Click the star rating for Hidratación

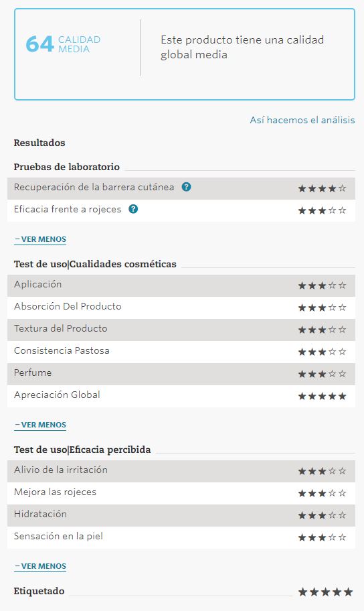322,516
